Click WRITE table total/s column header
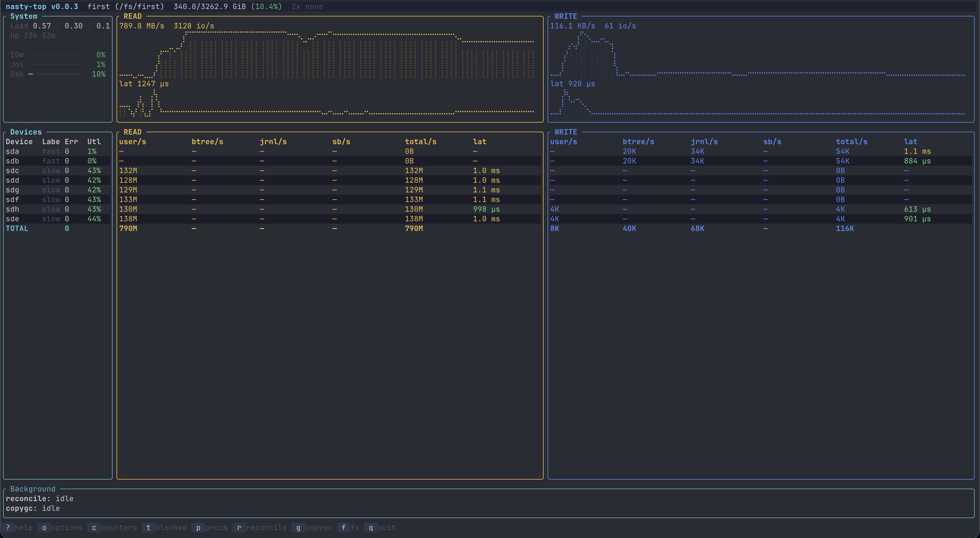This screenshot has height=538, width=980. pos(852,142)
